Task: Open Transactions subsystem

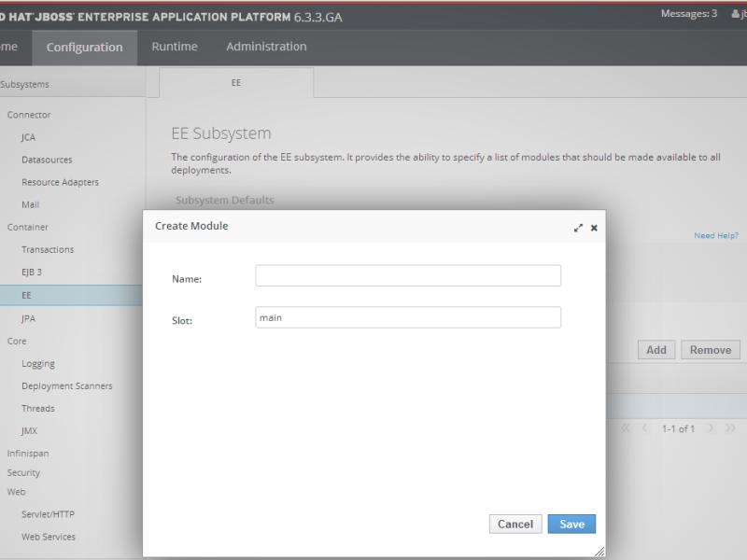Action: 48,249
